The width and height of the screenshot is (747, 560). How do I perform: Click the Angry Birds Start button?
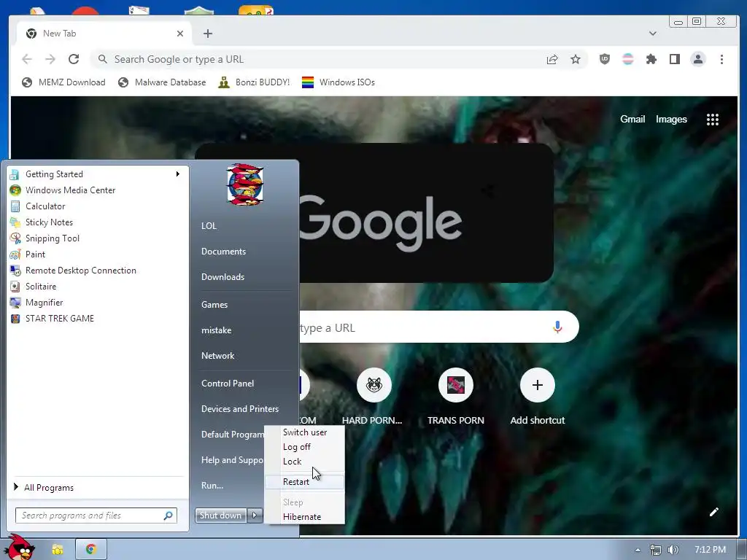point(21,548)
